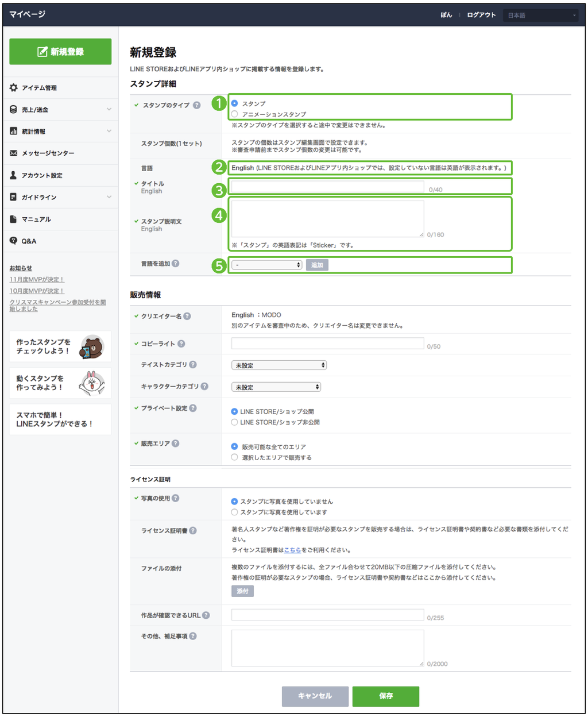
Task: Open the 日本語 language selector in header
Action: point(541,16)
